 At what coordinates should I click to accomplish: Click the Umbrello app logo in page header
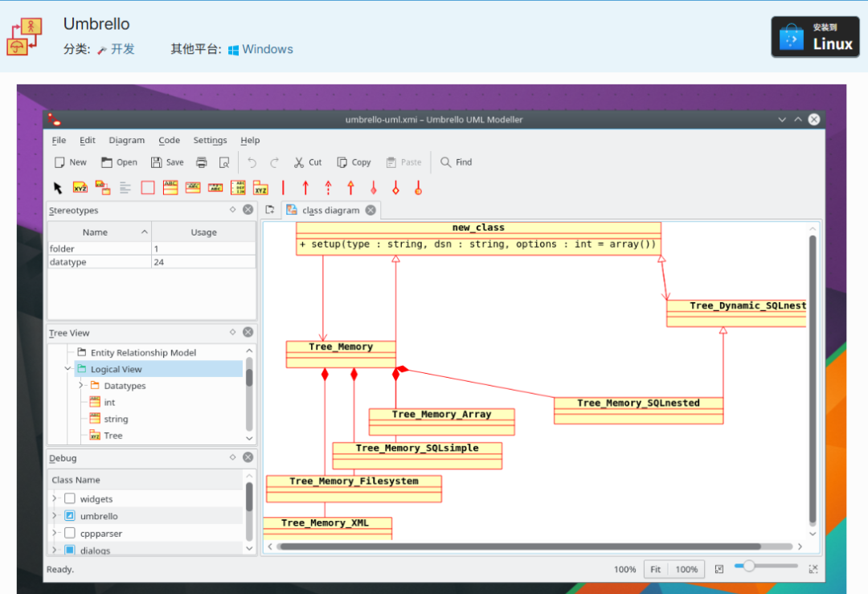click(x=24, y=36)
